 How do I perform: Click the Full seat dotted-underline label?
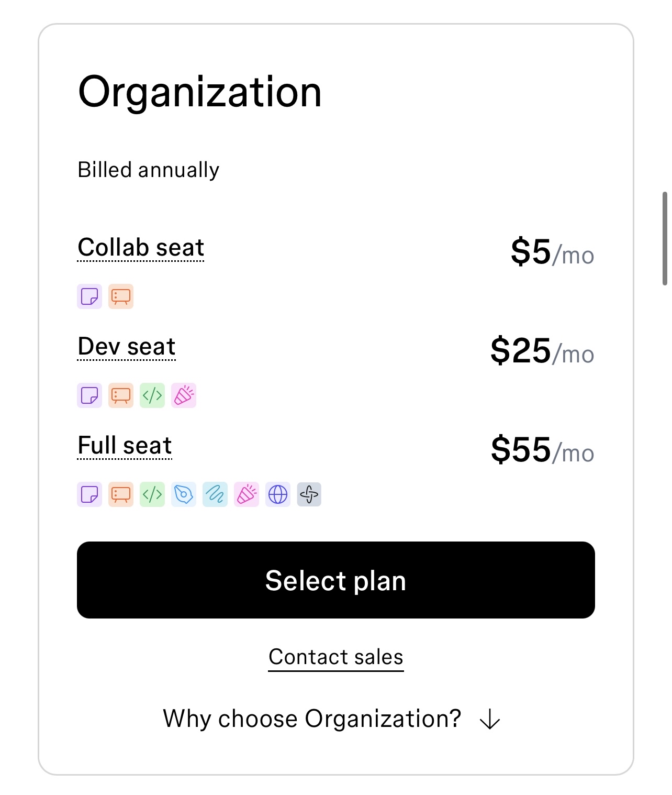pos(125,446)
